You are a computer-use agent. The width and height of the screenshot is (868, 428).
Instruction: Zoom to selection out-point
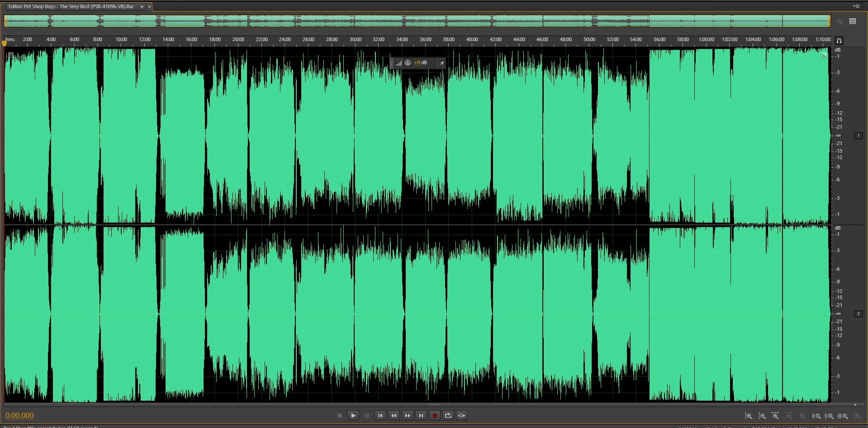click(829, 416)
